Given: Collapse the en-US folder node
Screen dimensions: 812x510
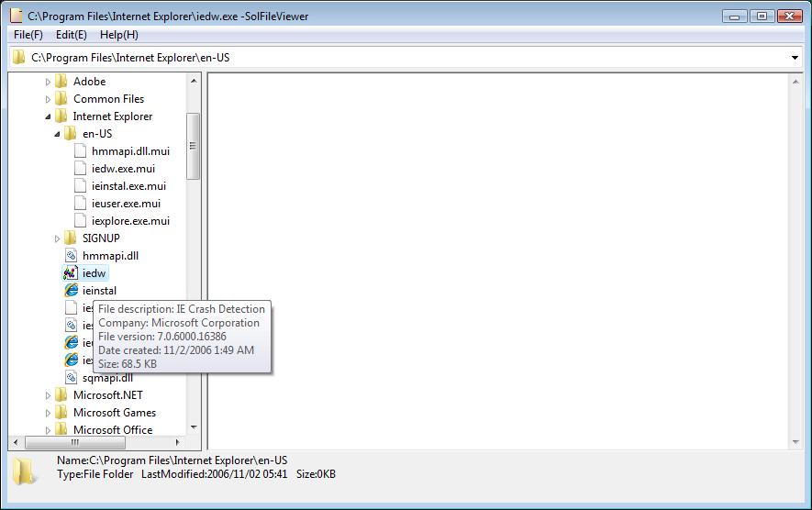Looking at the screenshot, I should click(57, 134).
